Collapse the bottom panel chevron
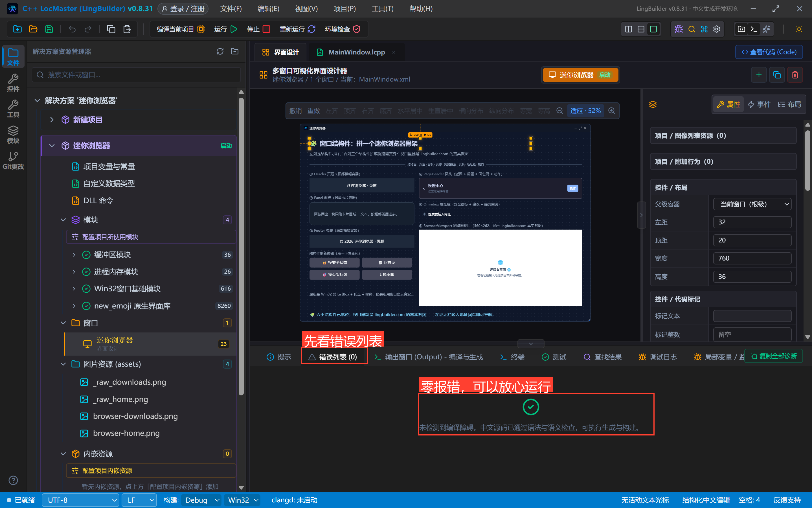Viewport: 812px width, 508px height. [x=531, y=343]
